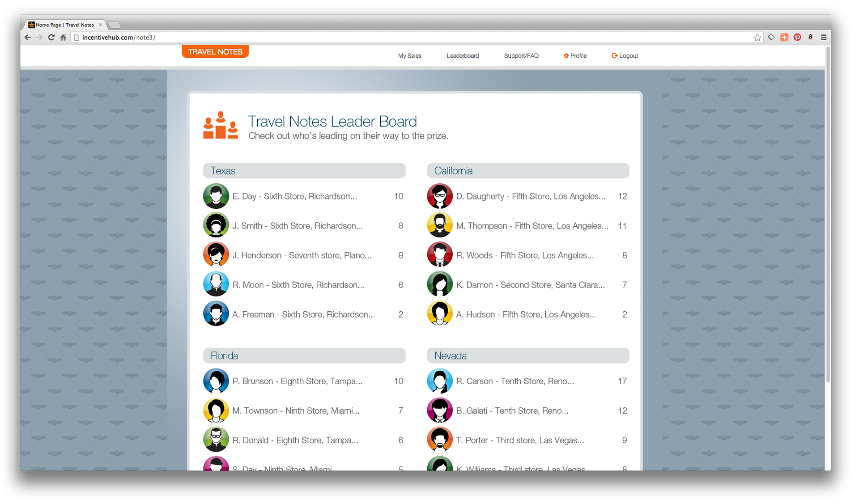The height and width of the screenshot is (504, 859).
Task: Click the red plus extension icon
Action: click(x=784, y=38)
